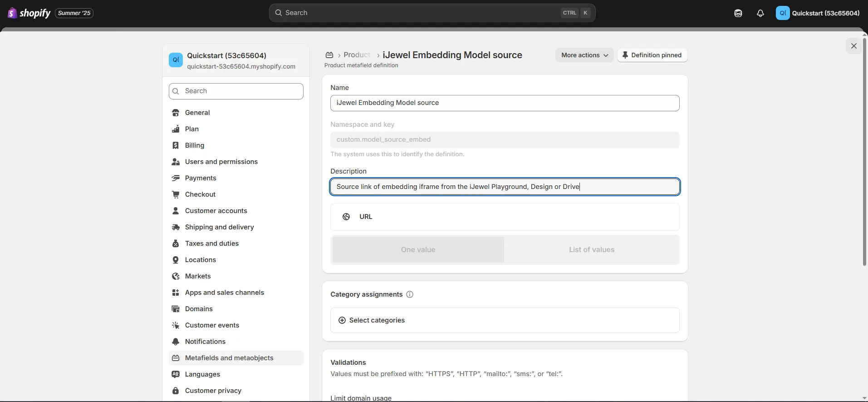This screenshot has width=868, height=402.
Task: Open the Sidekick assistant icon
Action: click(738, 13)
